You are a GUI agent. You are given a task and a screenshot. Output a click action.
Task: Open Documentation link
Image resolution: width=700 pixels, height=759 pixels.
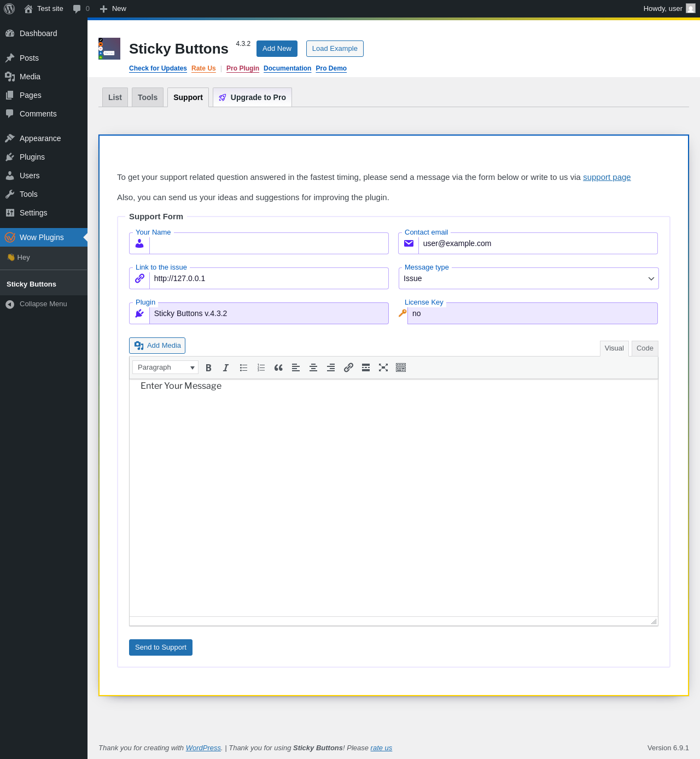click(287, 68)
